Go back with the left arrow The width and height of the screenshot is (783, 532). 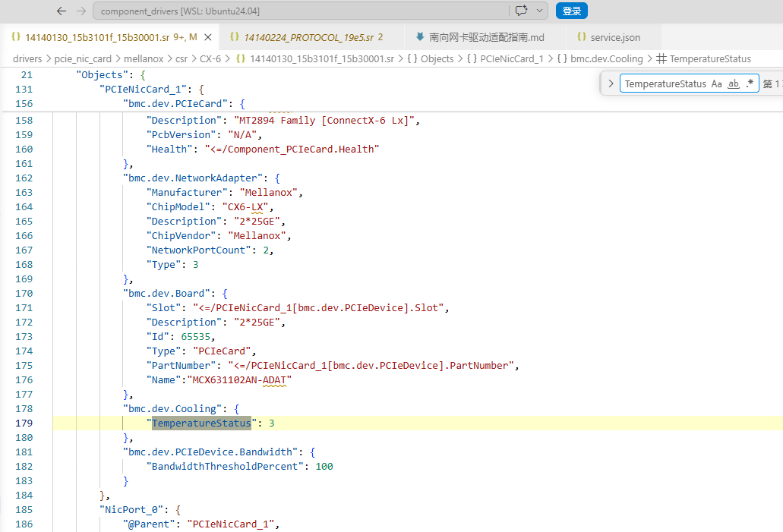pyautogui.click(x=62, y=11)
